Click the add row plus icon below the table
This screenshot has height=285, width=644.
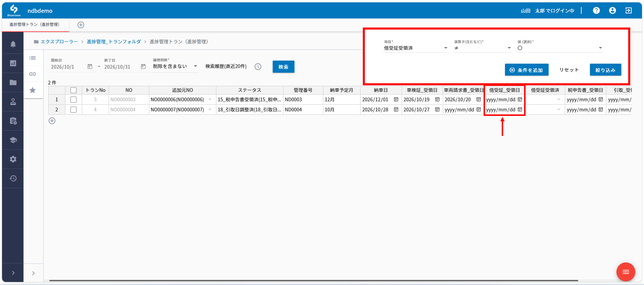click(52, 121)
